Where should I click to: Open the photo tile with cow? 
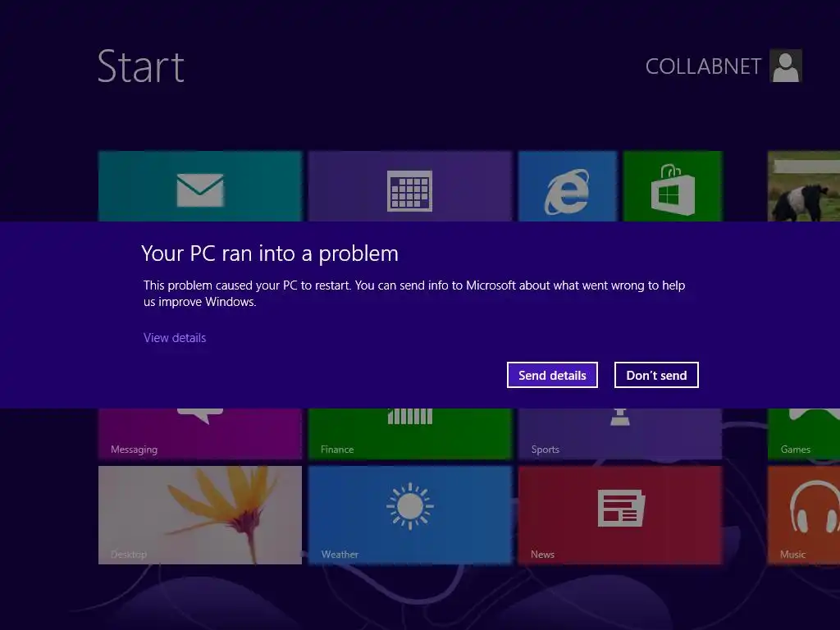(x=804, y=186)
